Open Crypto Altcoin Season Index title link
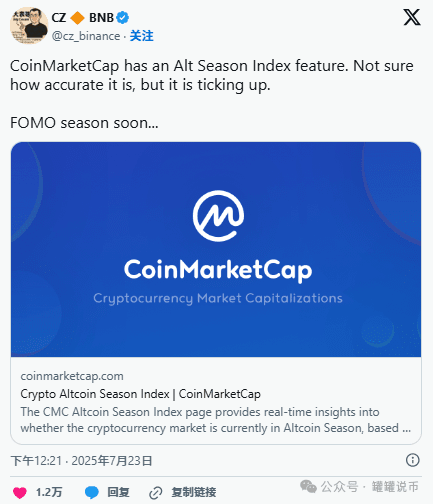433x504 pixels. 140,394
